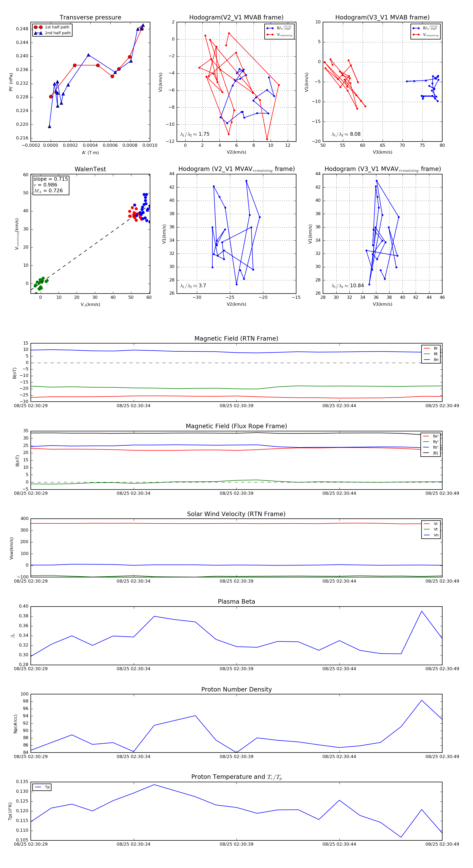Click the 'Plasma Beta' plot title
The width and height of the screenshot is (473, 868).
pos(236,602)
